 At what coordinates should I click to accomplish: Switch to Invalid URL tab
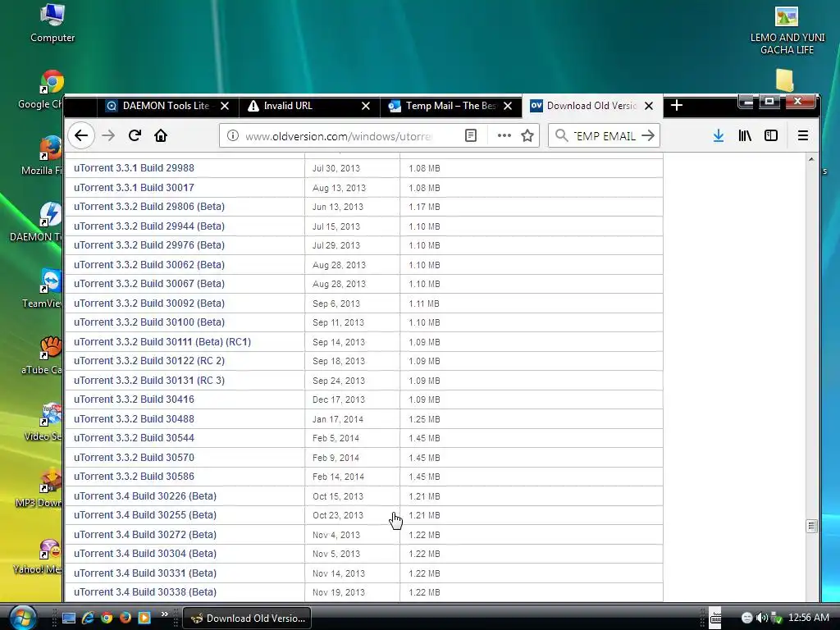tap(308, 106)
